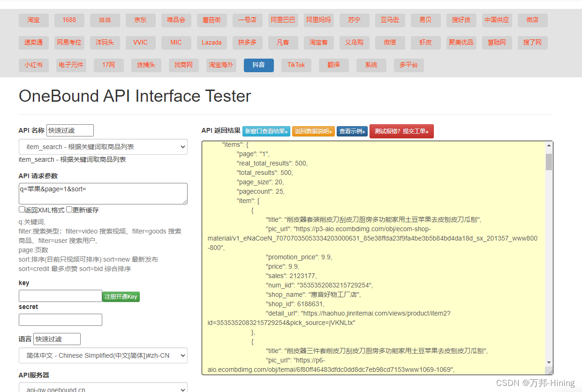Click the API result scrollbar thumb
The image size is (582, 392).
click(549, 162)
